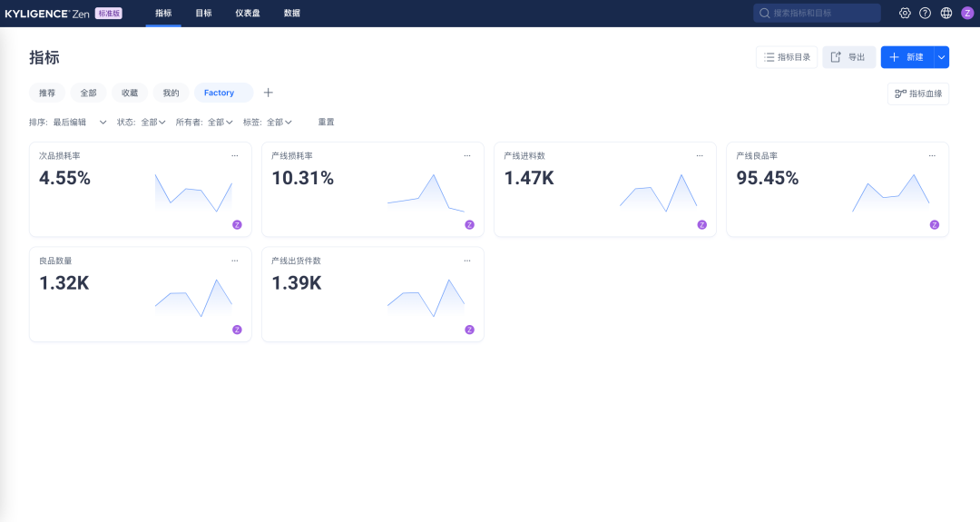Open more options on 产线良品率 card

(933, 155)
